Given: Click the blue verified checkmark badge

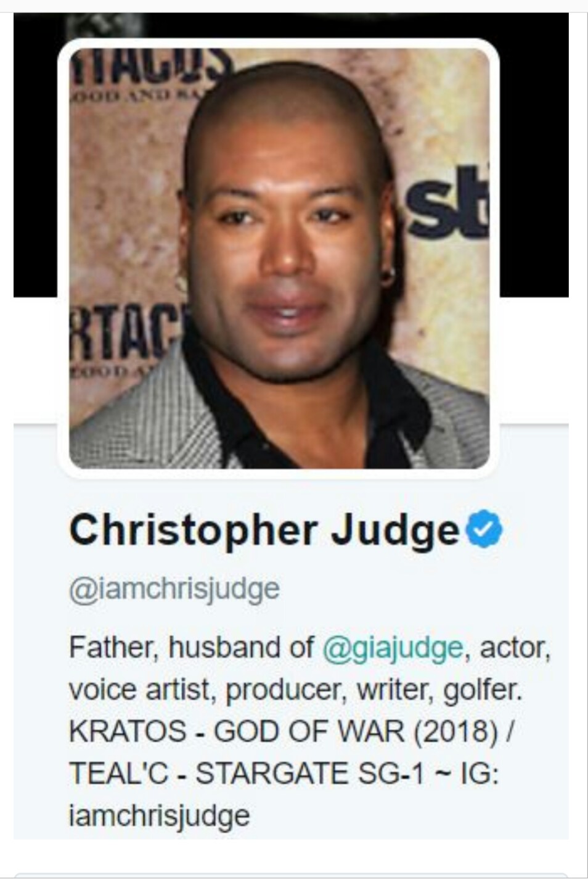Looking at the screenshot, I should (x=484, y=530).
